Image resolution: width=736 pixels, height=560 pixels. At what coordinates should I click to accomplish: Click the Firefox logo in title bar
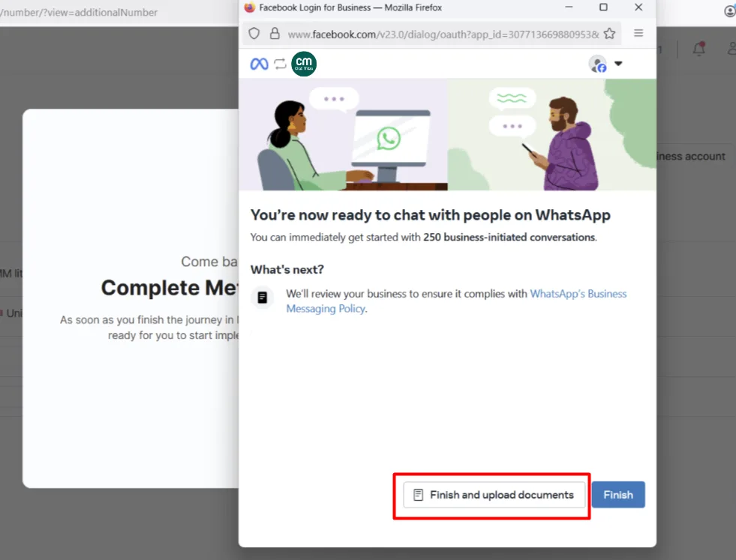pyautogui.click(x=250, y=7)
